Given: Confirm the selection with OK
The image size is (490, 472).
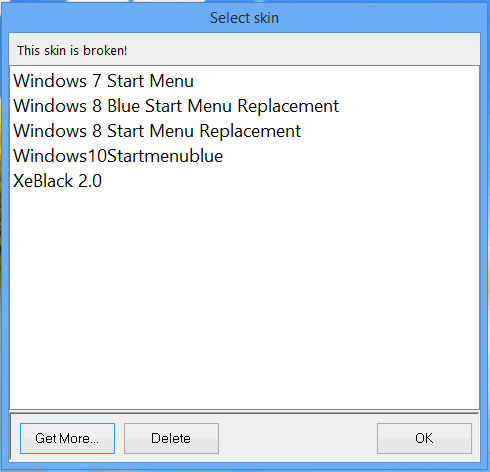Looking at the screenshot, I should click(x=424, y=438).
